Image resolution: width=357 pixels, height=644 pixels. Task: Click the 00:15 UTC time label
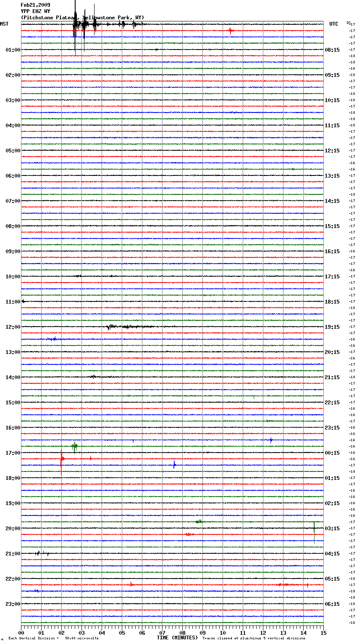click(x=332, y=453)
